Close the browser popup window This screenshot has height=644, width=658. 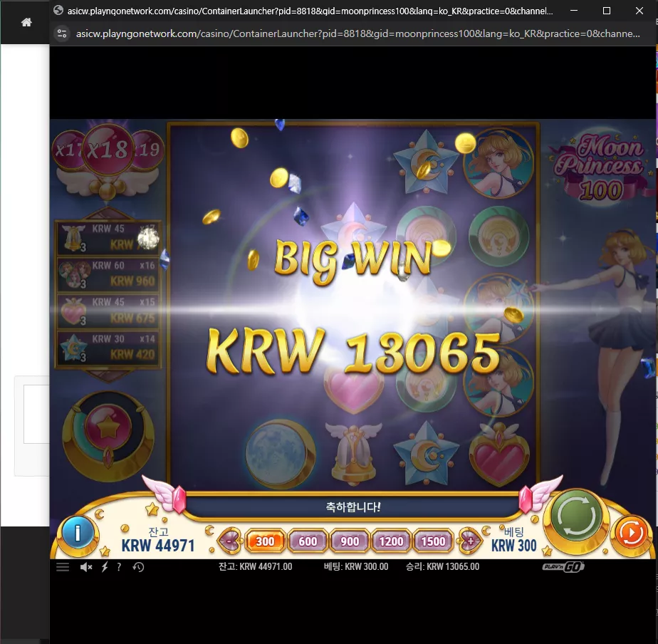[x=639, y=11]
